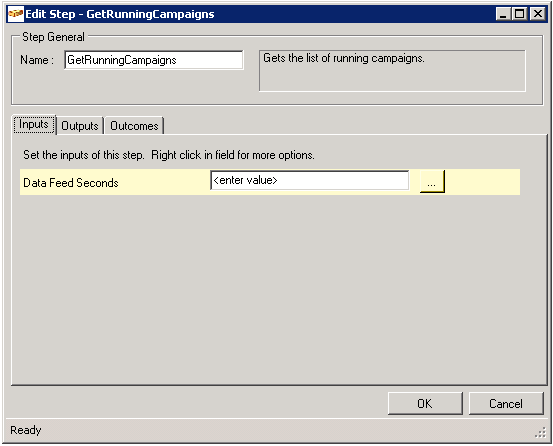553x446 pixels.
Task: Click the Edit Step title bar text
Action: [120, 14]
